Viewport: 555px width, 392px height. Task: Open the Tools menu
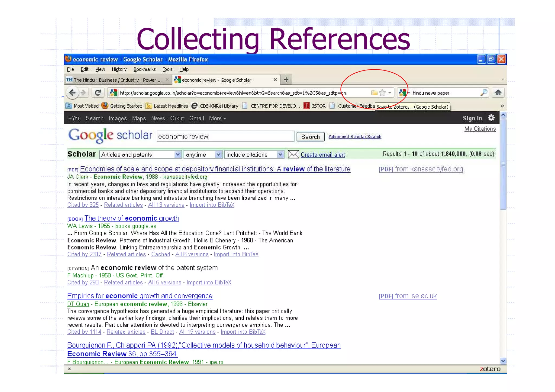pyautogui.click(x=167, y=69)
